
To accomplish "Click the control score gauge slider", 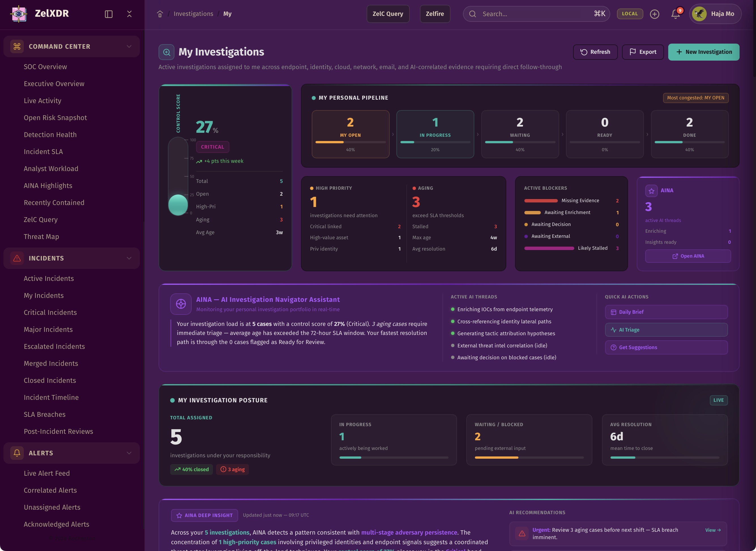I will (x=178, y=204).
